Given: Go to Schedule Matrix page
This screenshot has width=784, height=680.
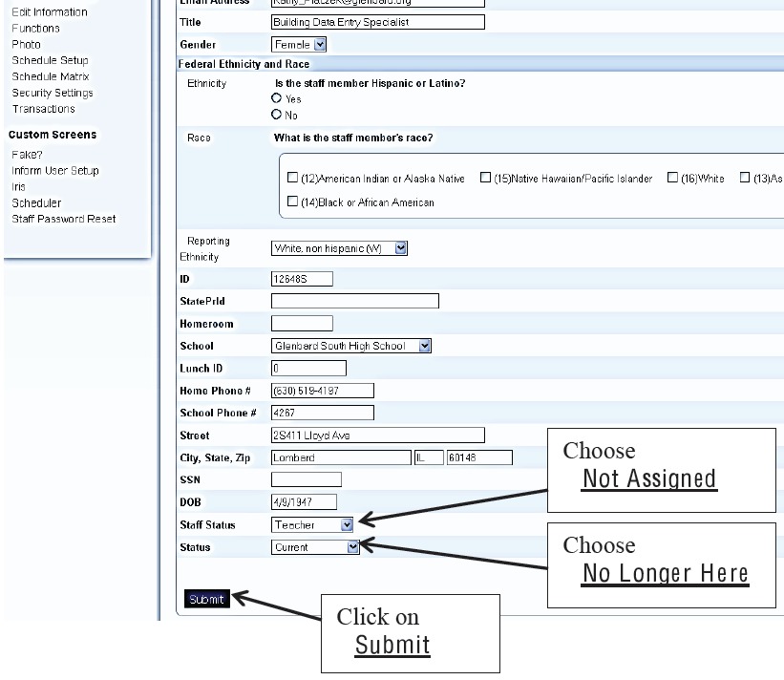Looking at the screenshot, I should click(51, 76).
